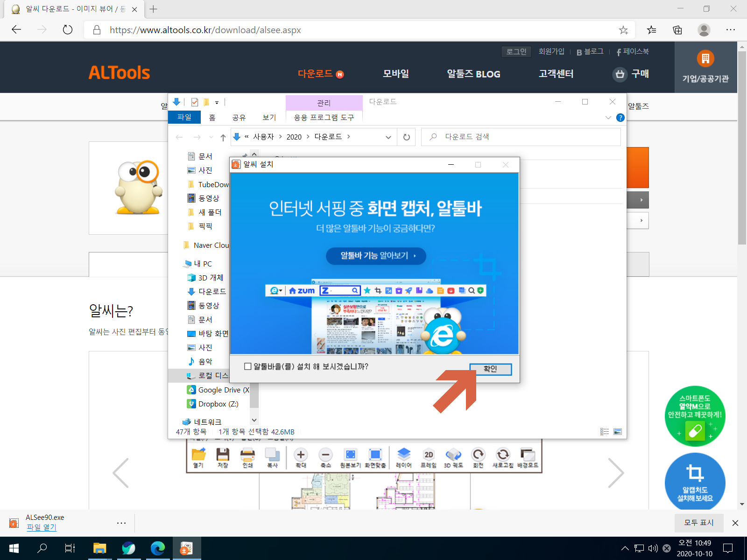
Task: Select 새 폴더 in navigation pane
Action: (x=205, y=212)
